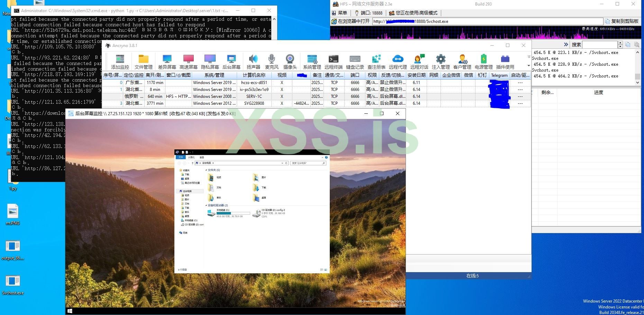Switch to the 查看 tab in remote Explorer
Viewport: 644px width, 315px height.
pyautogui.click(x=202, y=157)
